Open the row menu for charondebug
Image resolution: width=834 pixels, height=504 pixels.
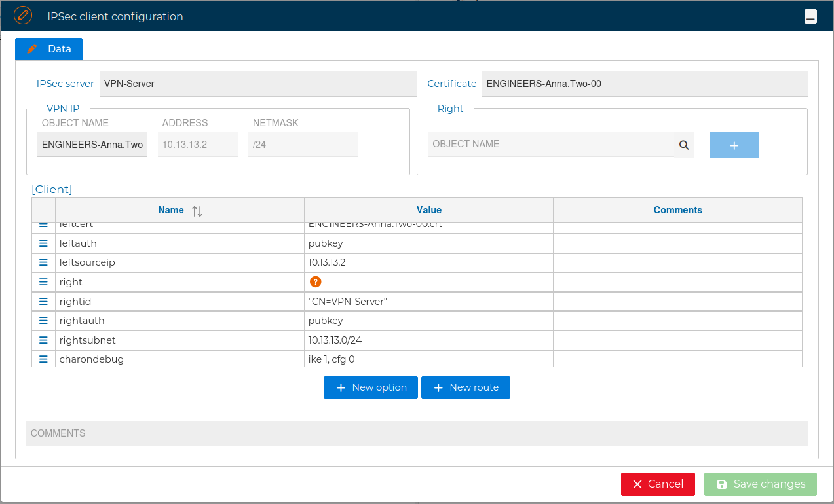click(43, 359)
